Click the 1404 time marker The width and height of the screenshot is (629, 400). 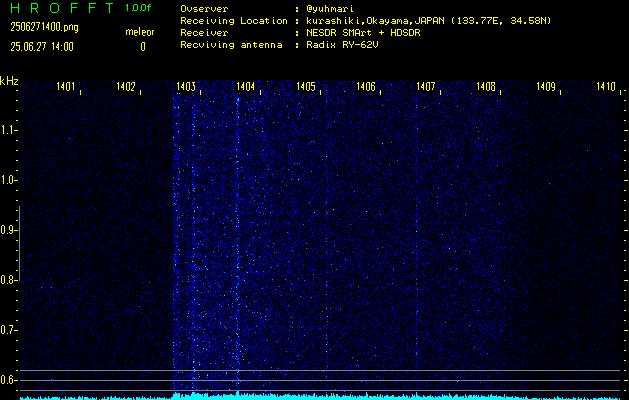tap(246, 86)
